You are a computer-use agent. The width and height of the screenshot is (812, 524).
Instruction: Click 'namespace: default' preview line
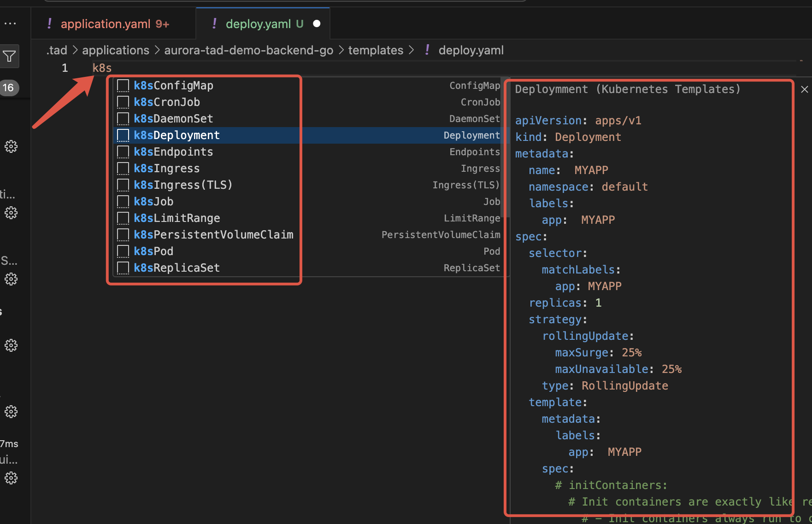click(x=588, y=187)
